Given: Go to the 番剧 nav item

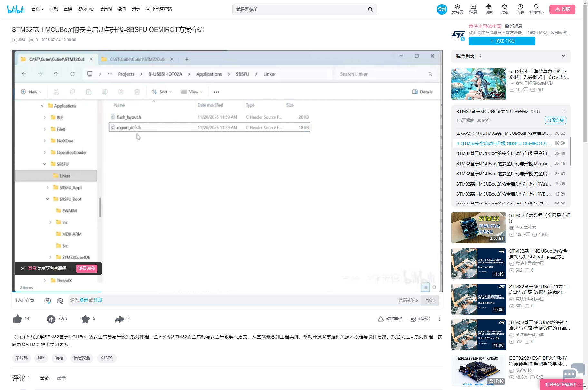Looking at the screenshot, I should [54, 9].
